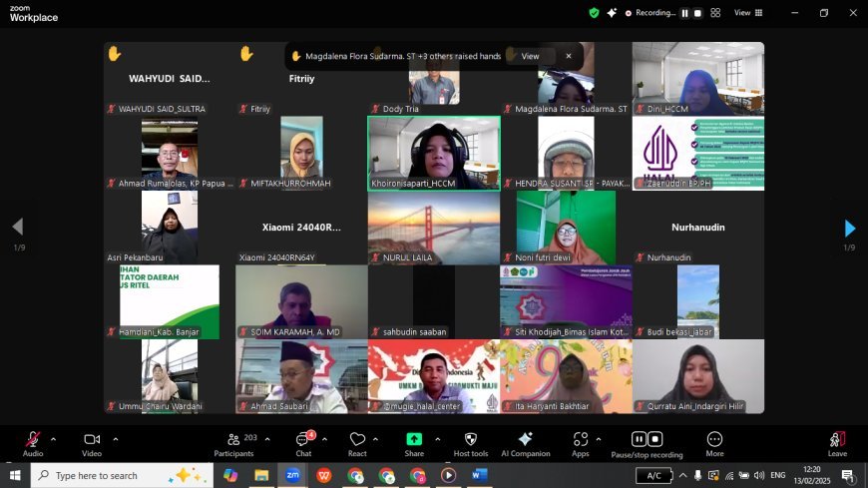Unmute the Audio microphone icon
This screenshot has width=868, height=488.
point(33,440)
